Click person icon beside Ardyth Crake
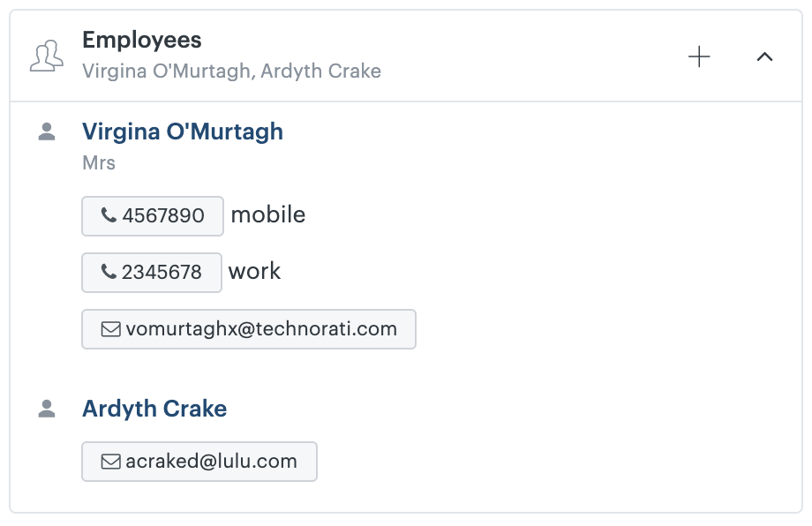The image size is (812, 526). pyautogui.click(x=47, y=409)
